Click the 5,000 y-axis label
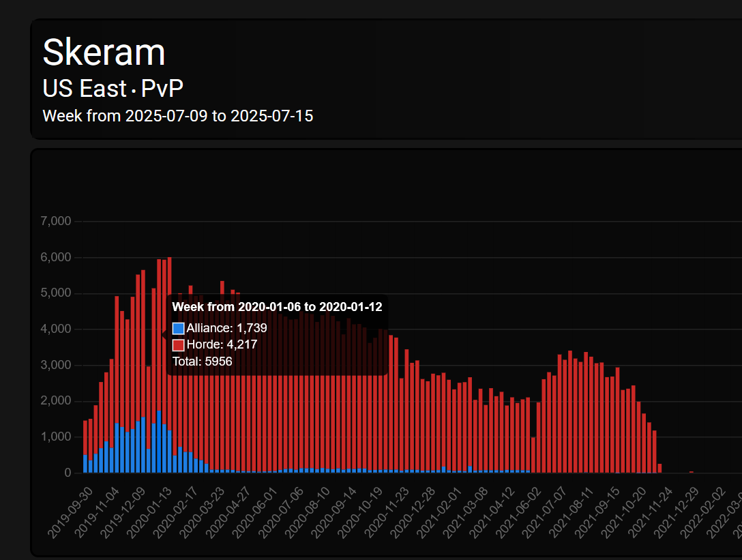Screen dimensions: 742x560 click(56, 293)
